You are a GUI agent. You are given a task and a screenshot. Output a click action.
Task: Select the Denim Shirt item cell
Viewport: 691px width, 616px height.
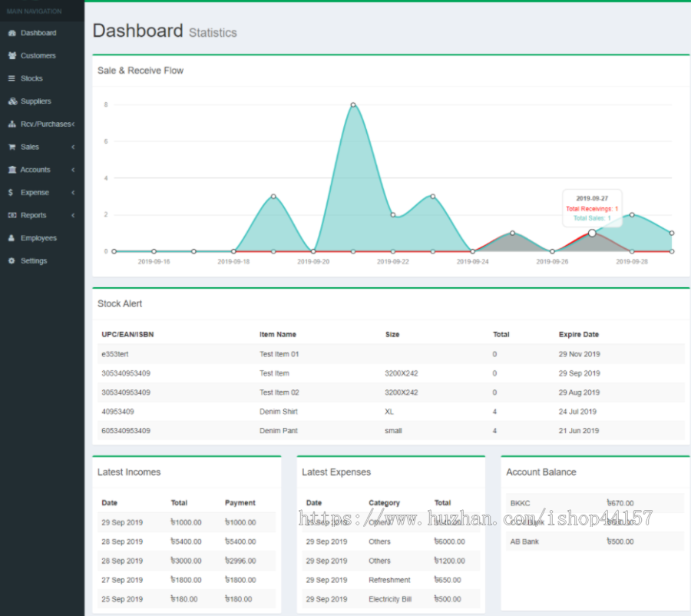tap(279, 412)
